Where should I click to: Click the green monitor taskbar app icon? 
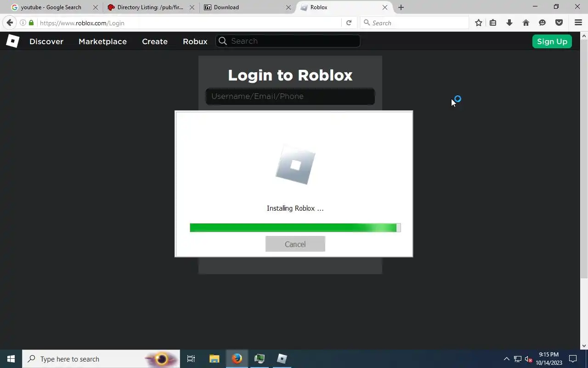point(260,359)
